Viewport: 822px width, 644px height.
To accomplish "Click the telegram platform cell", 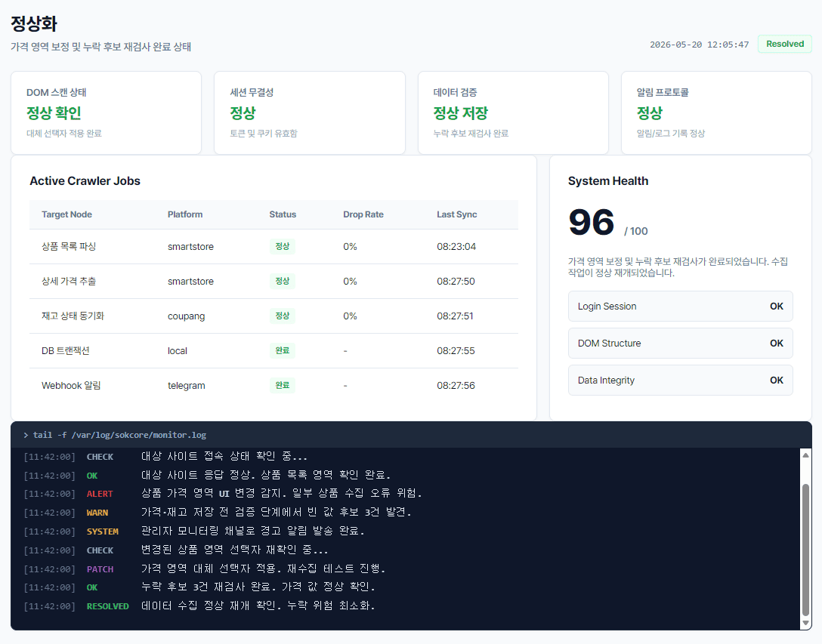I will tap(186, 385).
